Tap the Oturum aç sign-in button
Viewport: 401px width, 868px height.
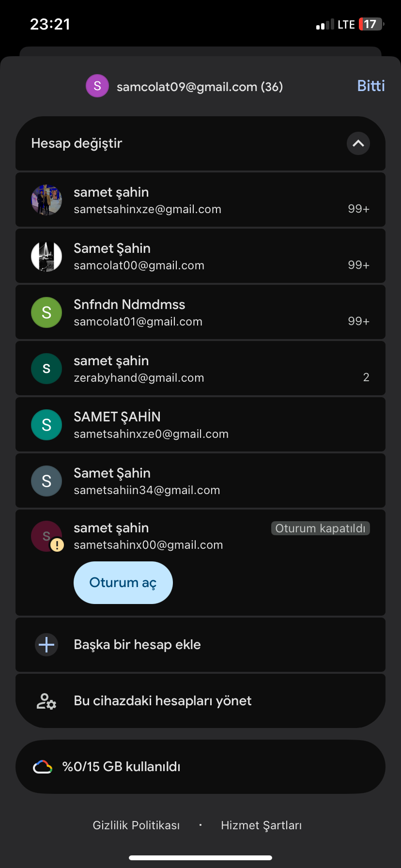pos(123,583)
